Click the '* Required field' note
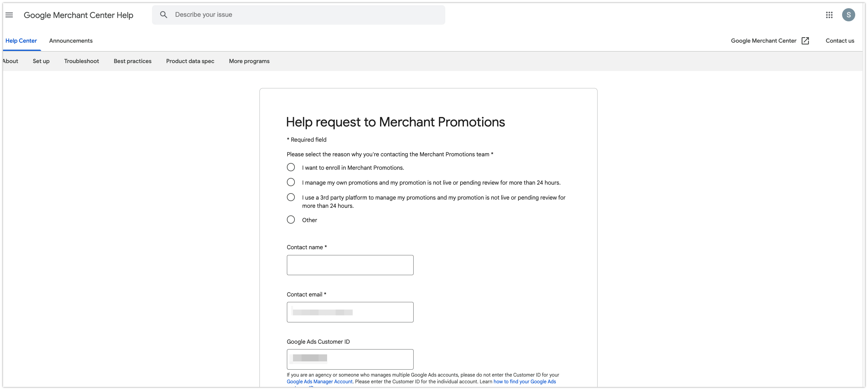Viewport: 868px width, 390px height. tap(307, 140)
